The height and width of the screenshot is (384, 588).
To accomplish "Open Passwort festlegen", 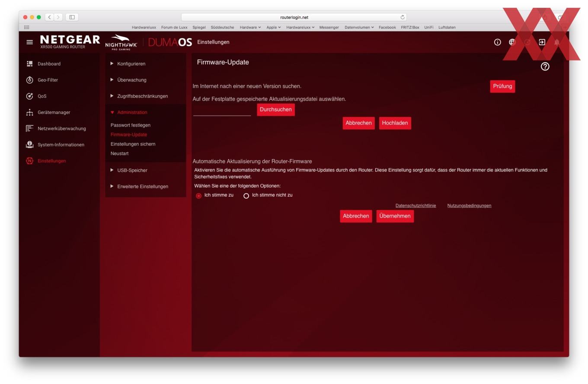I will pyautogui.click(x=131, y=125).
